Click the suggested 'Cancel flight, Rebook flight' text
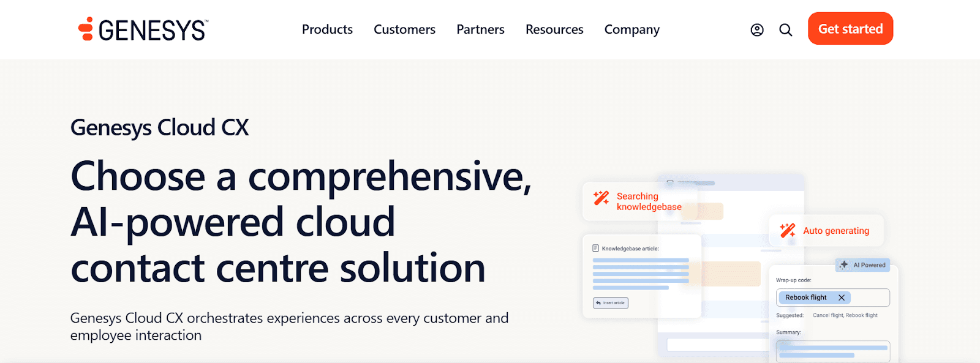The image size is (980, 363). (x=845, y=315)
